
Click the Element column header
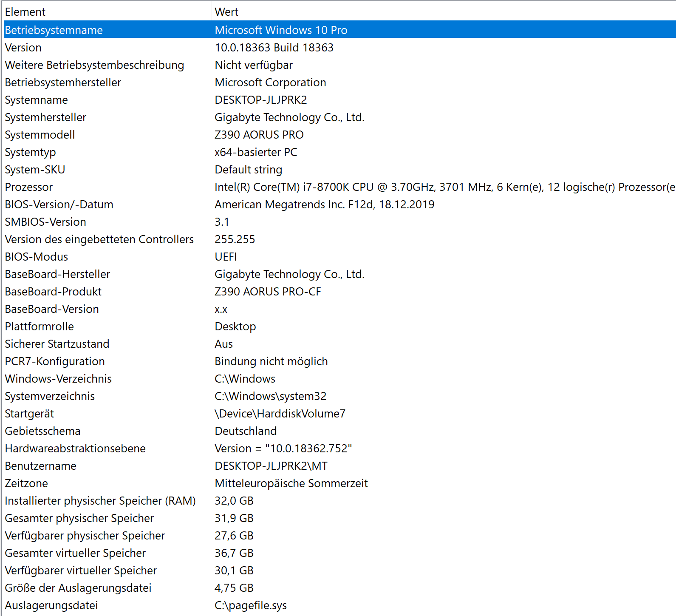(107, 12)
